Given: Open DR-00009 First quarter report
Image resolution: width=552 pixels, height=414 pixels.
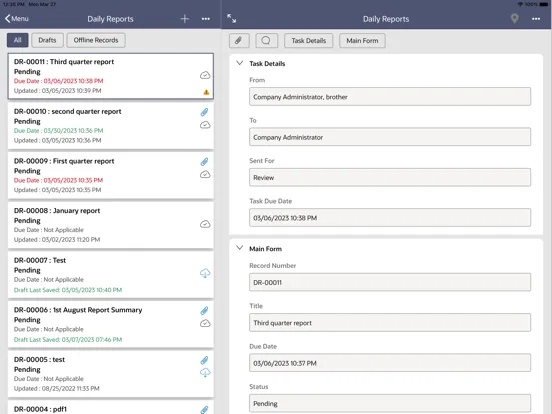Looking at the screenshot, I should point(111,175).
